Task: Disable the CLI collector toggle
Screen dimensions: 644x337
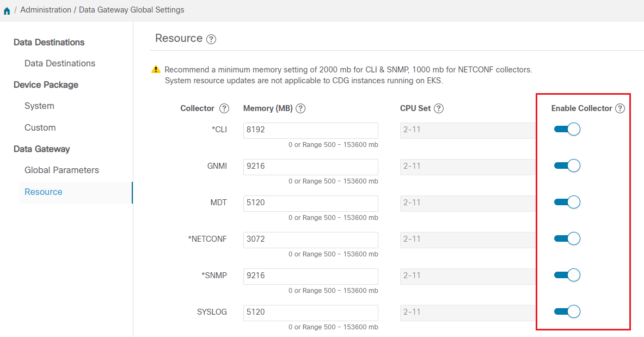Action: pos(567,130)
